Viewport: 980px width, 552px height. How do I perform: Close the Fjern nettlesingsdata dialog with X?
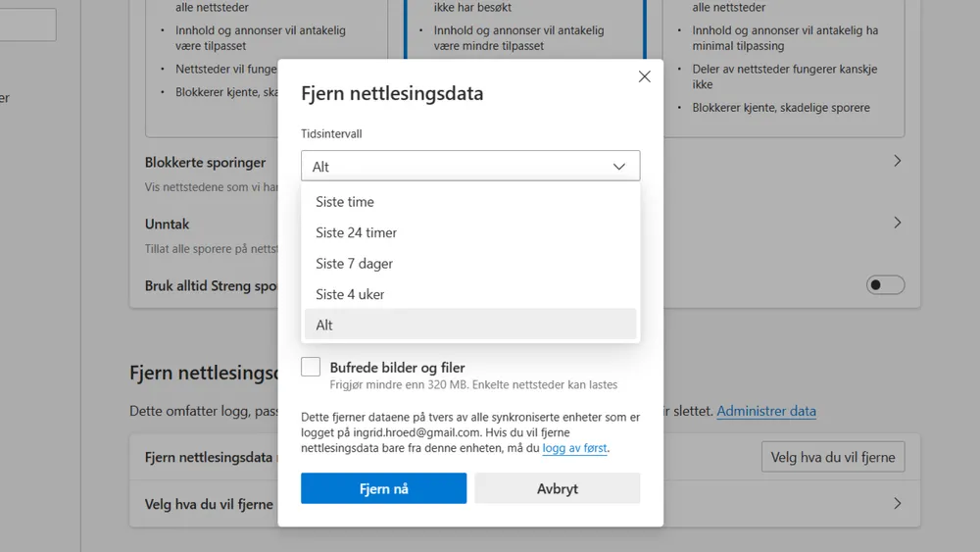click(x=644, y=76)
